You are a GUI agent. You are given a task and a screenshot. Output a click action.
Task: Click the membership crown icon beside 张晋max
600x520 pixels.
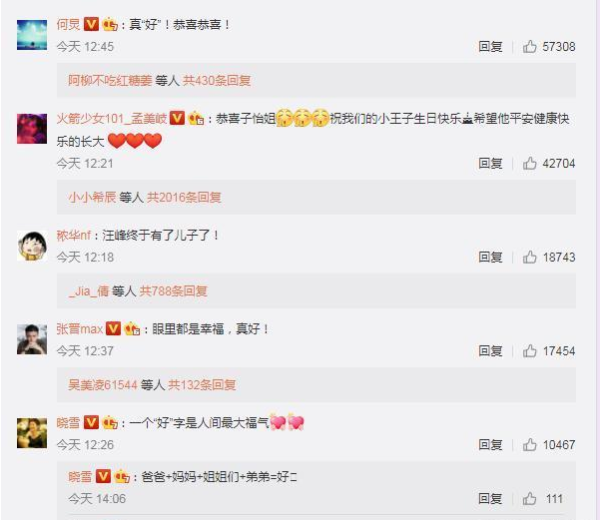coord(132,329)
